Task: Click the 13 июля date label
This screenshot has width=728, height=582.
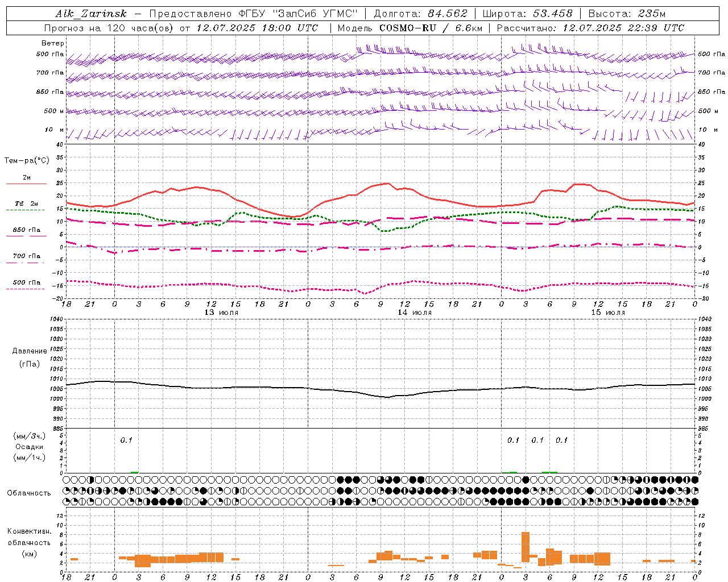Action: 221,312
